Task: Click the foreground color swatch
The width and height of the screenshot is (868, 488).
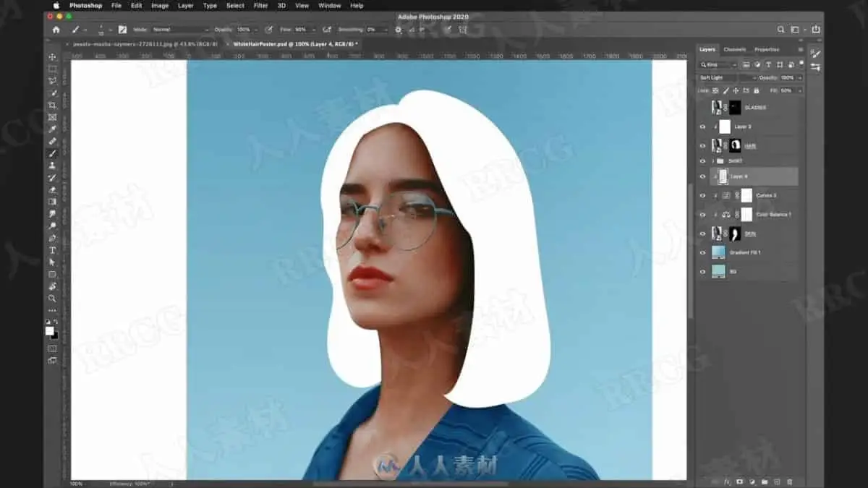Action: pos(49,330)
